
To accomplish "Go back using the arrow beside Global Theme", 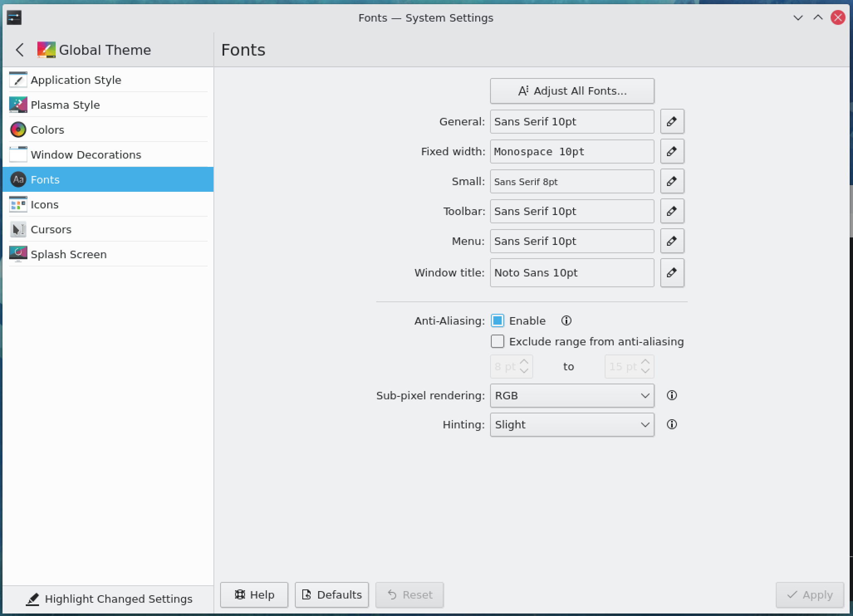I will coord(20,50).
